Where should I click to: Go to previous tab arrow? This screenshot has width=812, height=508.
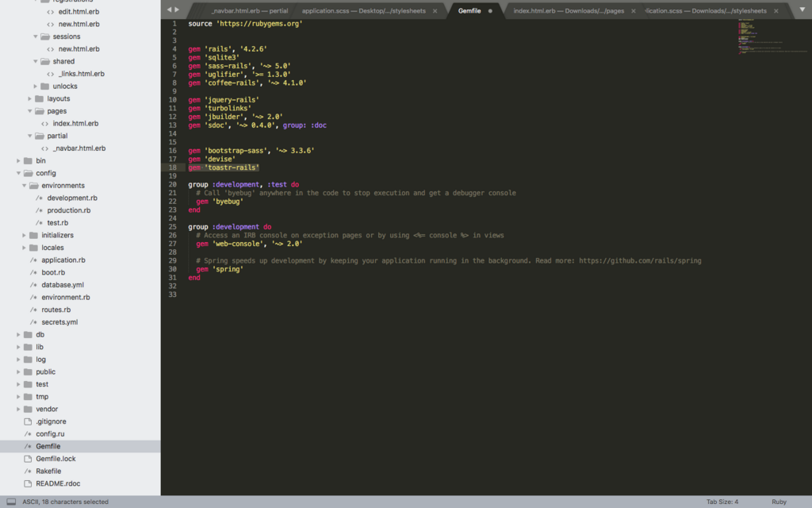169,10
